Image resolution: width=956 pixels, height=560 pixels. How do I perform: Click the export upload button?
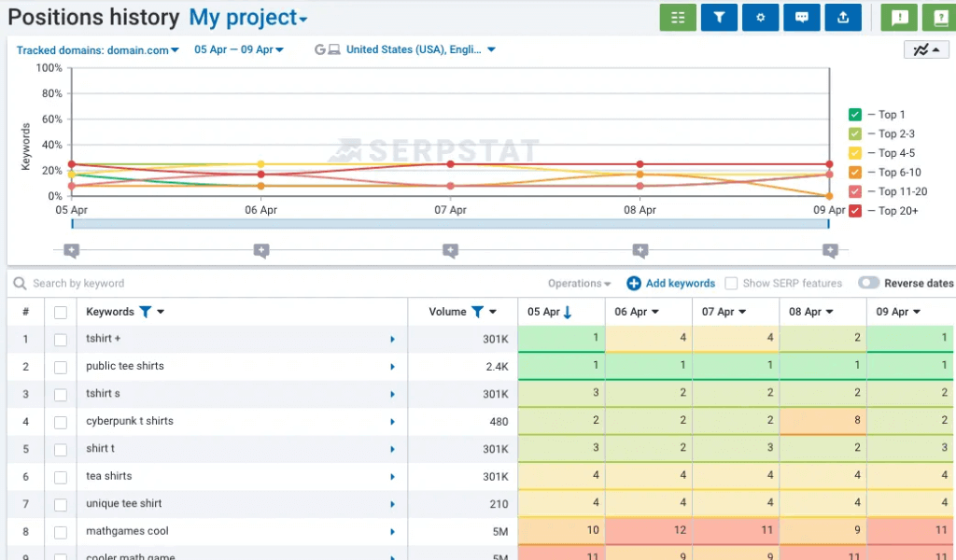tap(843, 18)
